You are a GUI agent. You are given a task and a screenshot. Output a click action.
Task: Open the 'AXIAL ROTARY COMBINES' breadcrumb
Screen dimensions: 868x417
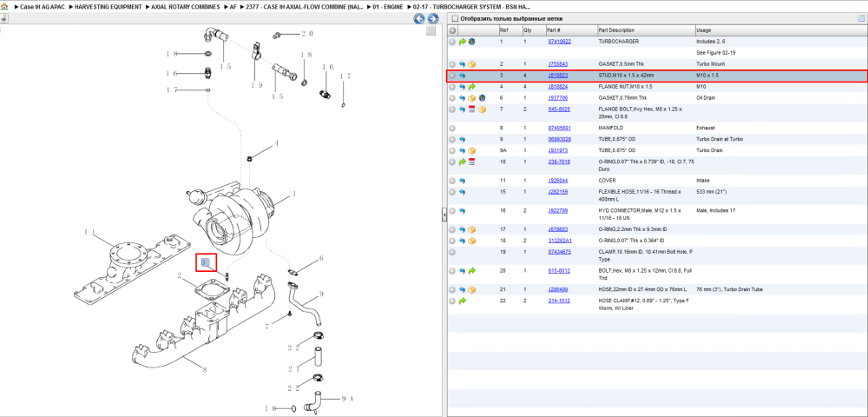(186, 7)
